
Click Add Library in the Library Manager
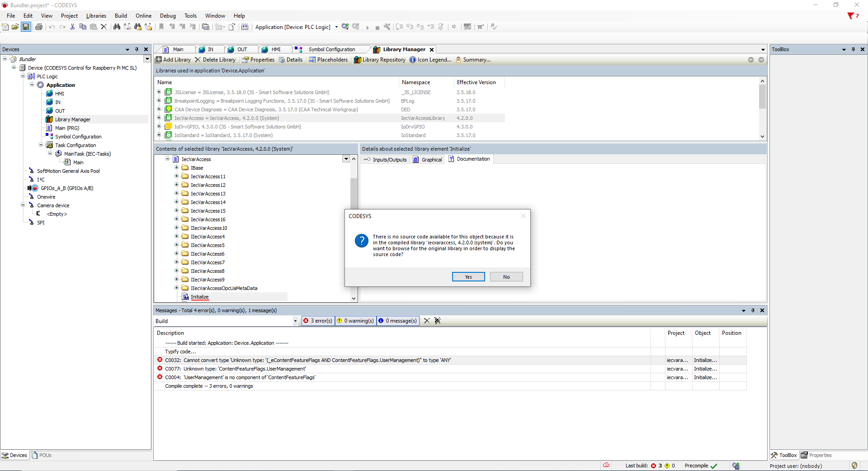[x=173, y=60]
